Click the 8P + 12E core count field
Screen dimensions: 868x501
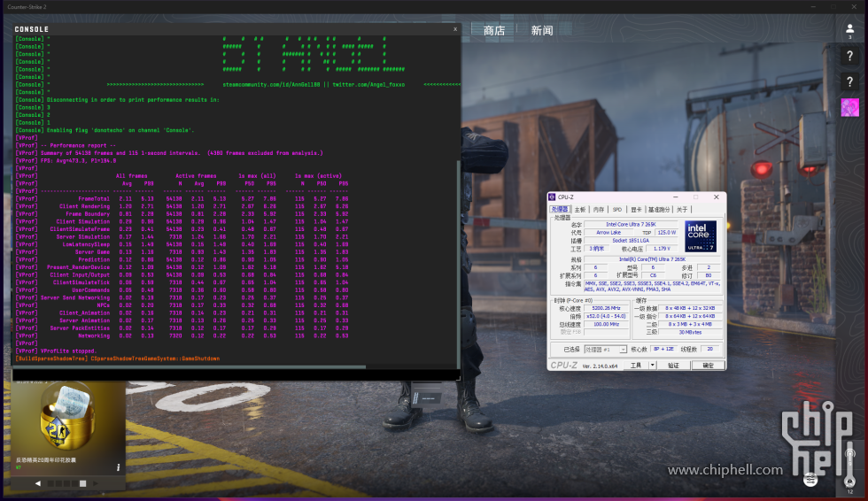pos(663,349)
